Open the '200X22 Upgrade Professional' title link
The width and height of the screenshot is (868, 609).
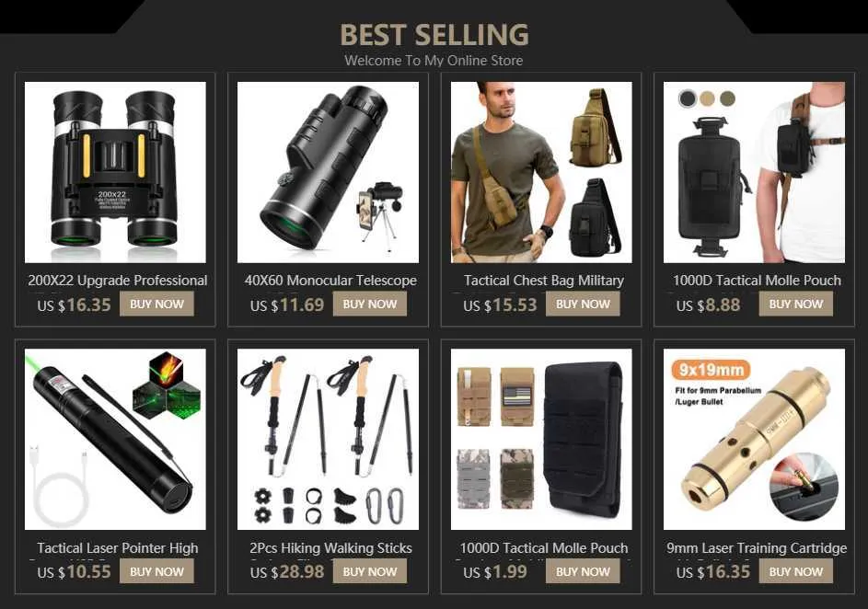pyautogui.click(x=117, y=281)
